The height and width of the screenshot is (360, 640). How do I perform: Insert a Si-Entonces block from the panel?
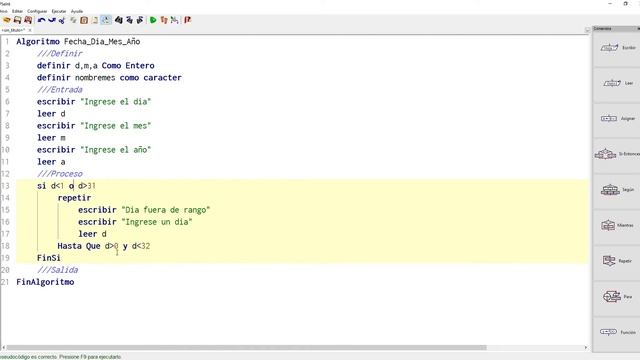[x=618, y=154]
